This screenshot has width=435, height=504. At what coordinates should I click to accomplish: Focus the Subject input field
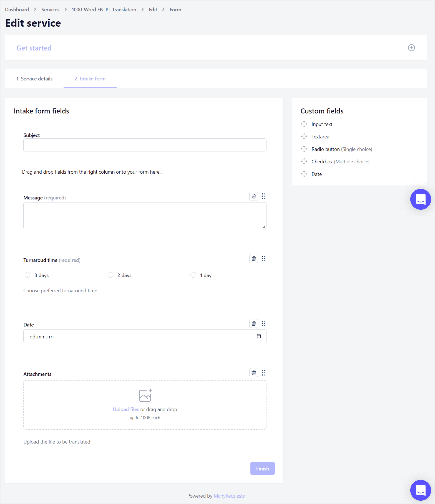tap(145, 145)
